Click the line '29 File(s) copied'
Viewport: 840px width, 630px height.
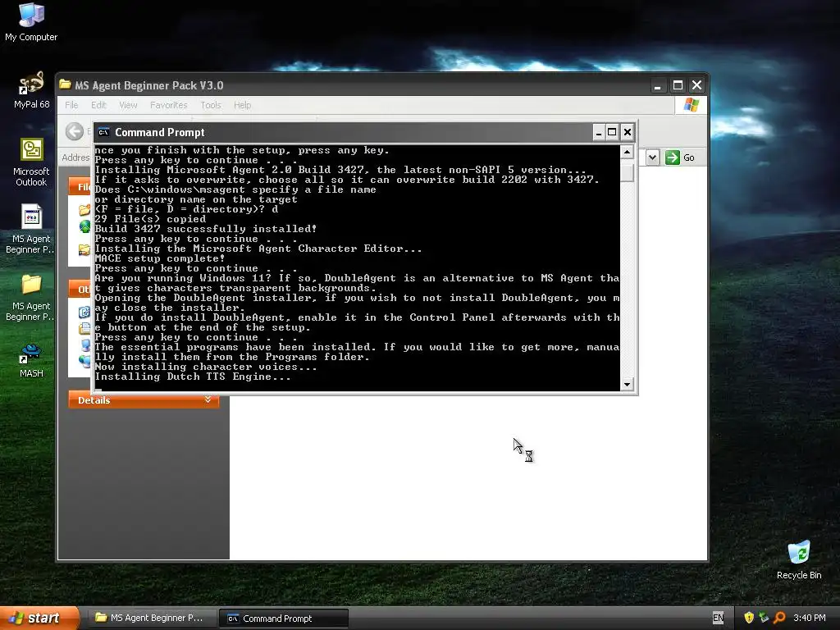pos(150,219)
